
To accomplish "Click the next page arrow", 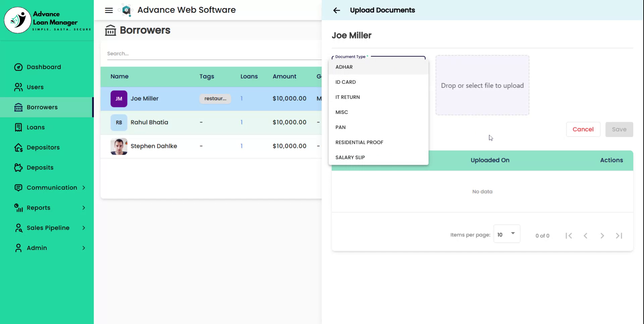I will pos(602,236).
